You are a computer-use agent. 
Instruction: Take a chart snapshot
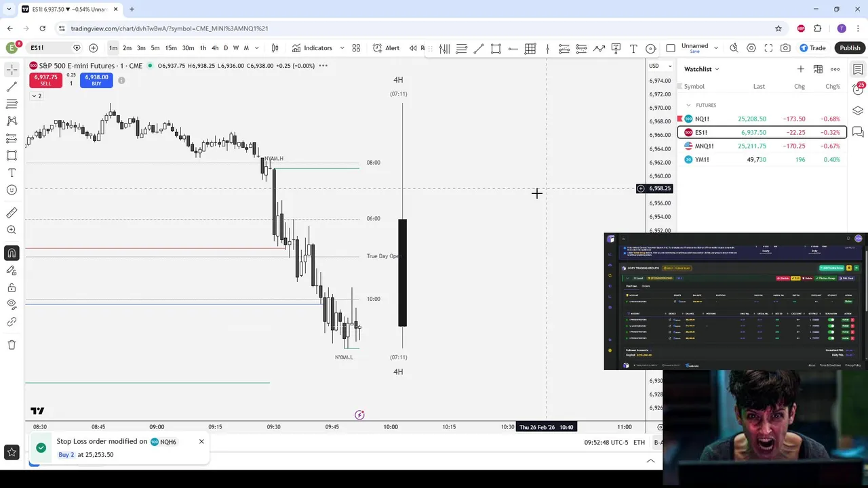(785, 48)
